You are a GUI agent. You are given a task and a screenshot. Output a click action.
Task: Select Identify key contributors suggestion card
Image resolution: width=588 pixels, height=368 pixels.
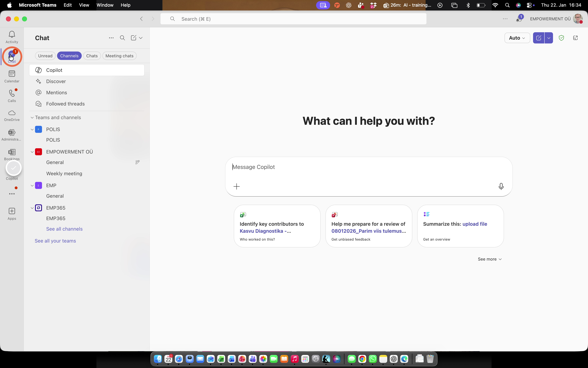(277, 226)
